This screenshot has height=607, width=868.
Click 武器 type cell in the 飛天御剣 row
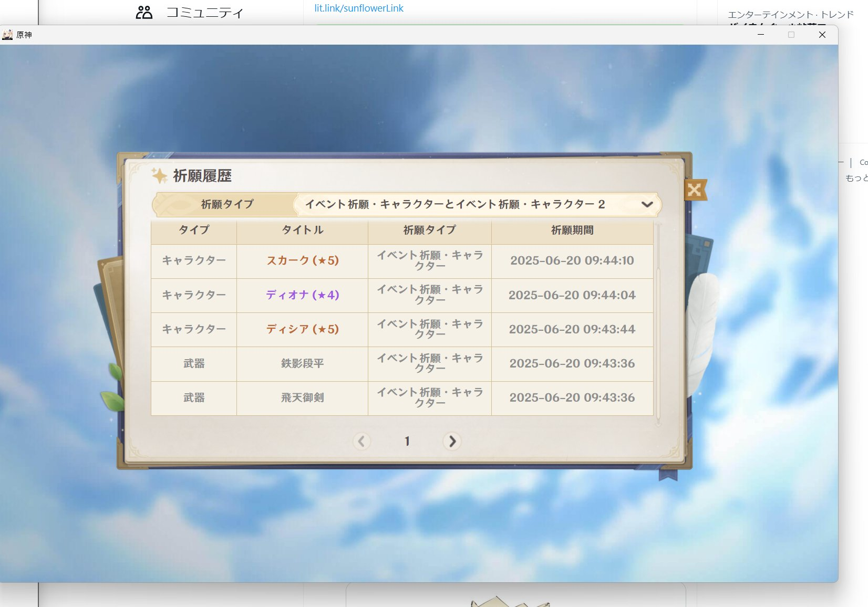[x=194, y=398]
